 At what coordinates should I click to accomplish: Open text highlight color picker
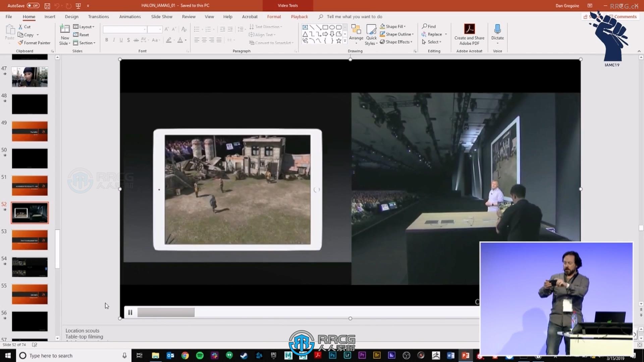[x=169, y=40]
